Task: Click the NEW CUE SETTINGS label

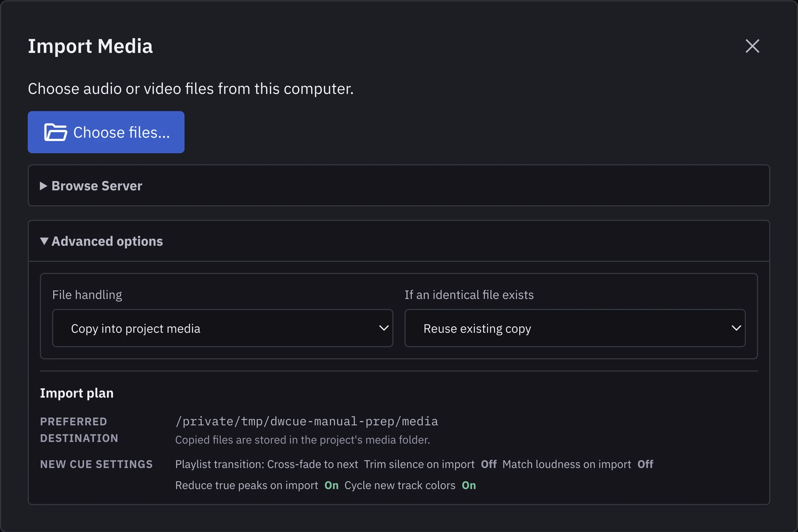Action: [x=96, y=464]
